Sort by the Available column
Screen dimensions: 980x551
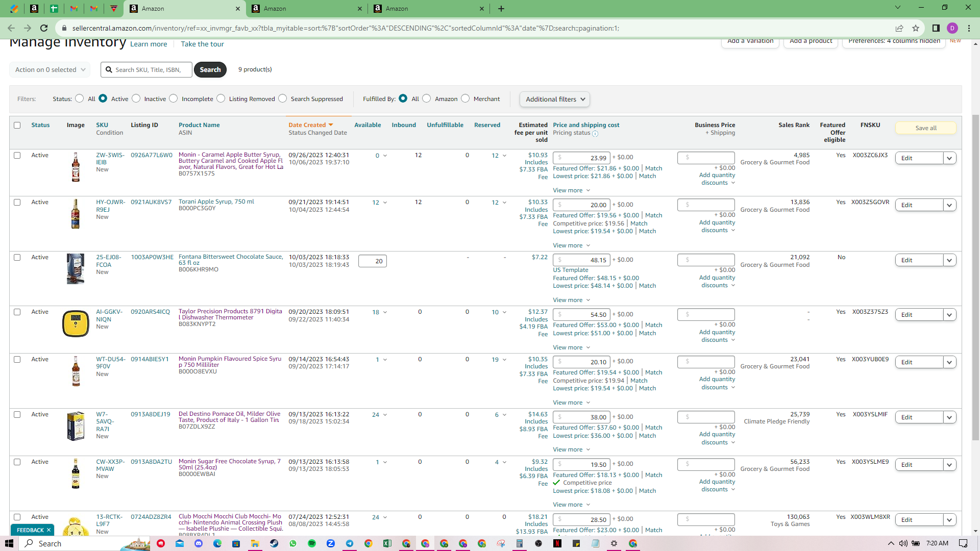pyautogui.click(x=367, y=125)
